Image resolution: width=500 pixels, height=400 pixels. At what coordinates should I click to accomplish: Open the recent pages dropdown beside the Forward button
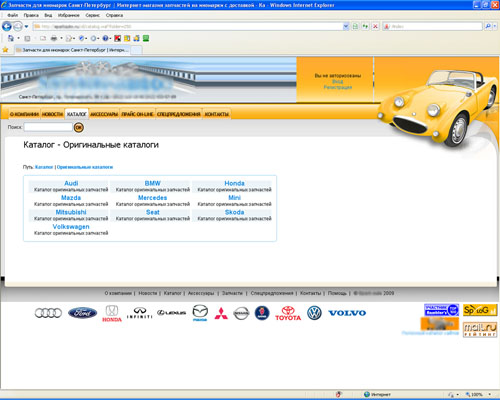pos(26,26)
